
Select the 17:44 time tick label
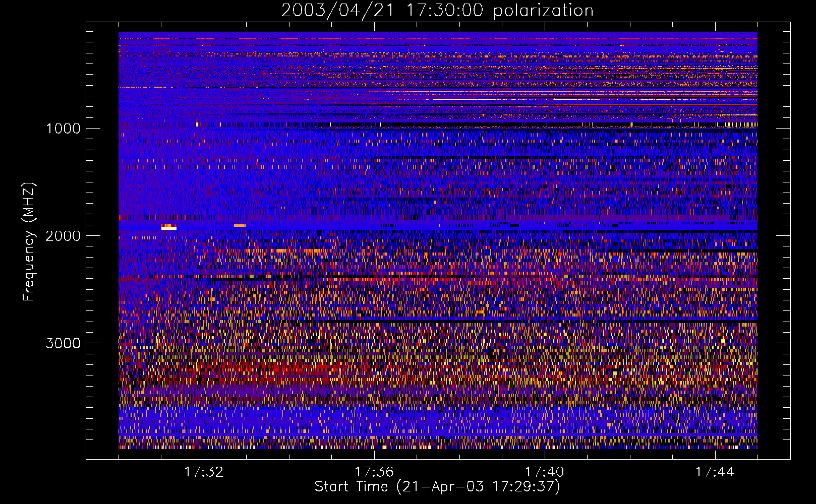[715, 472]
